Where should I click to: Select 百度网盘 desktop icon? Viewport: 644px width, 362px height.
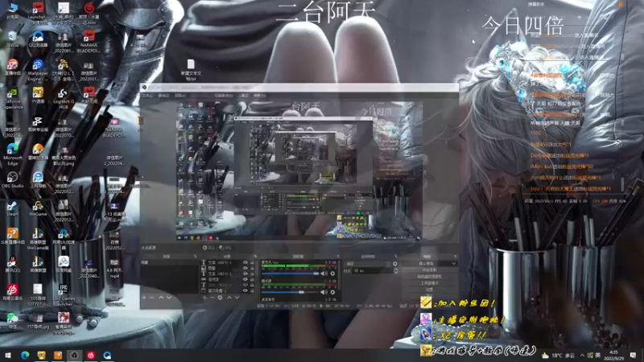point(64,265)
